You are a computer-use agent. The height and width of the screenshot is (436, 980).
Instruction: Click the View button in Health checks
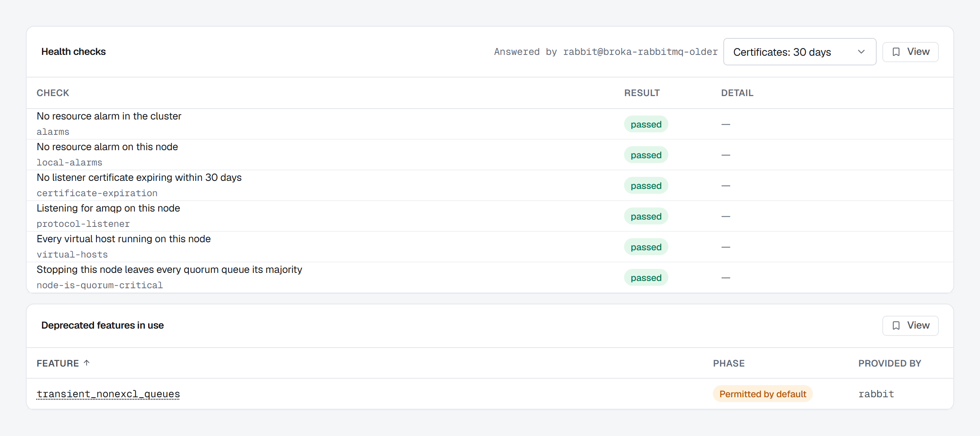(x=910, y=52)
